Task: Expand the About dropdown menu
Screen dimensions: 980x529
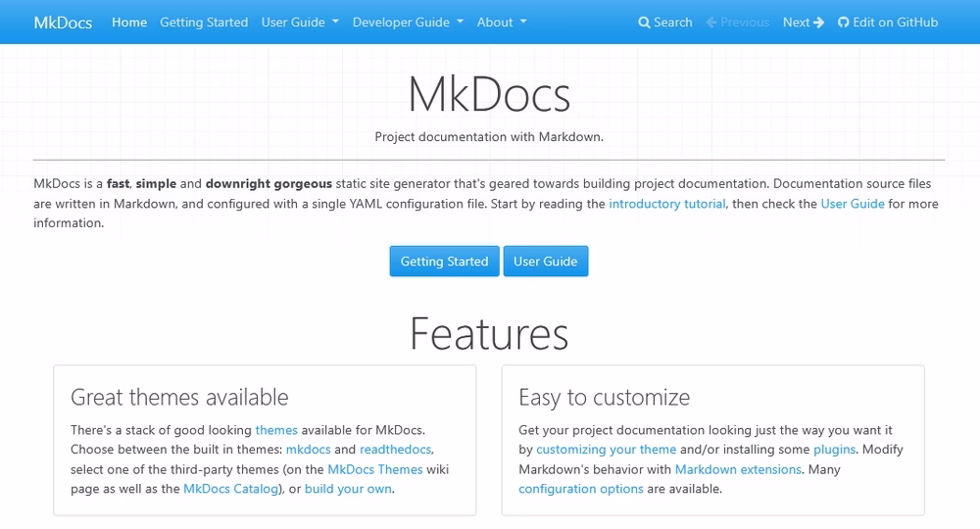Action: [x=502, y=22]
